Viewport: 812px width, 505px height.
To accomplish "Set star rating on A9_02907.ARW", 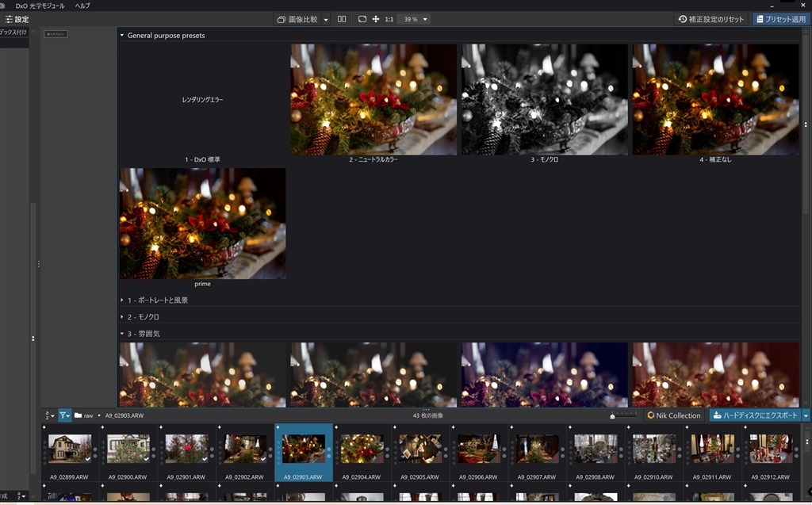I will point(512,451).
